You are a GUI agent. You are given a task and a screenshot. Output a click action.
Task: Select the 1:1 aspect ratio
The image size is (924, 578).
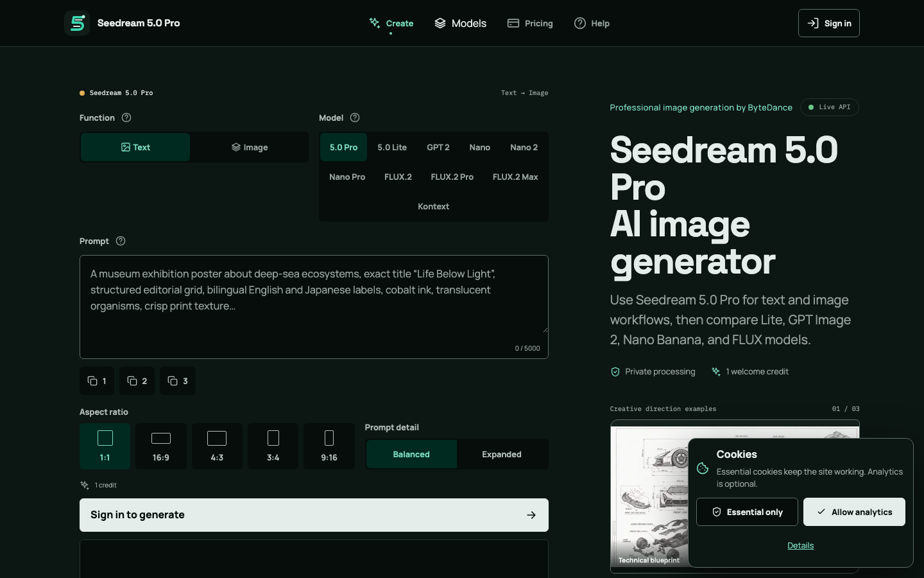(x=105, y=446)
